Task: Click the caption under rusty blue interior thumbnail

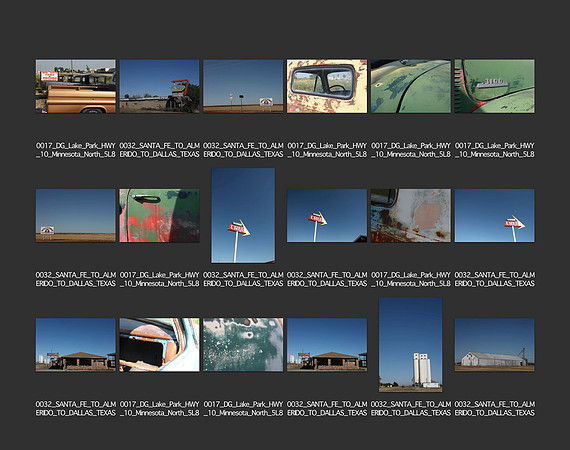Action: (160, 409)
